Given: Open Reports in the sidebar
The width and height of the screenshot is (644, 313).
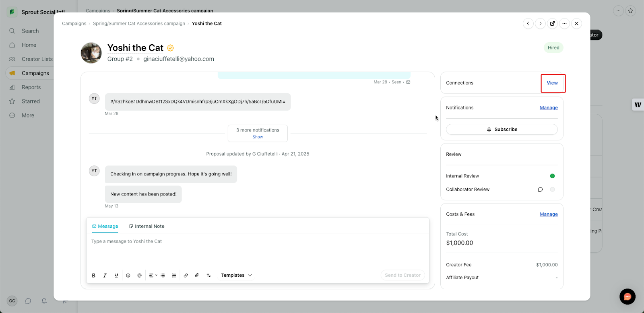Looking at the screenshot, I should [31, 87].
